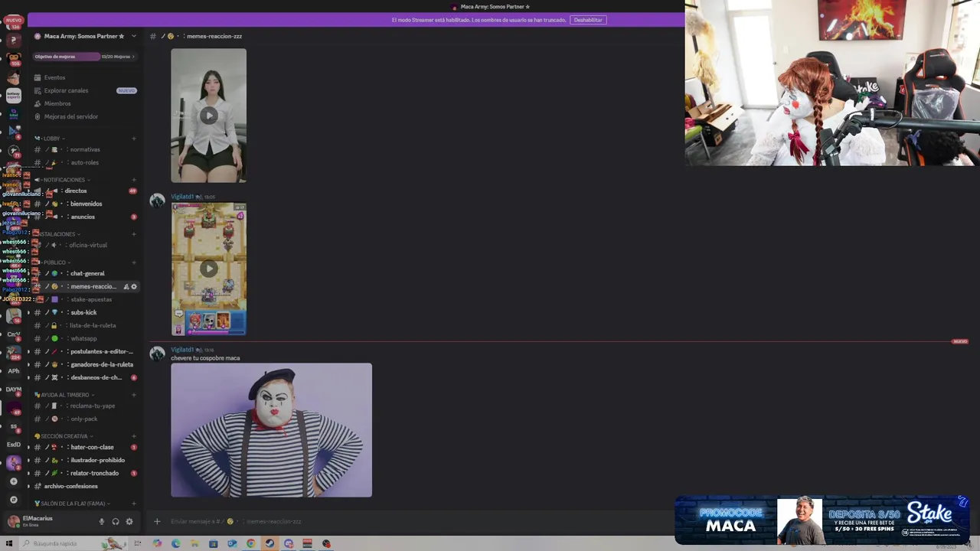Viewport: 980px width, 551px height.
Task: Open the only-pack channel
Action: (x=84, y=419)
